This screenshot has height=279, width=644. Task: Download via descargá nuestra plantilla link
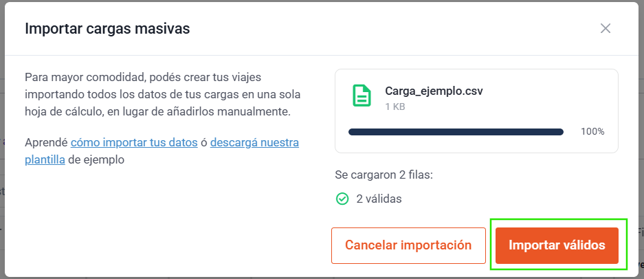point(162,150)
